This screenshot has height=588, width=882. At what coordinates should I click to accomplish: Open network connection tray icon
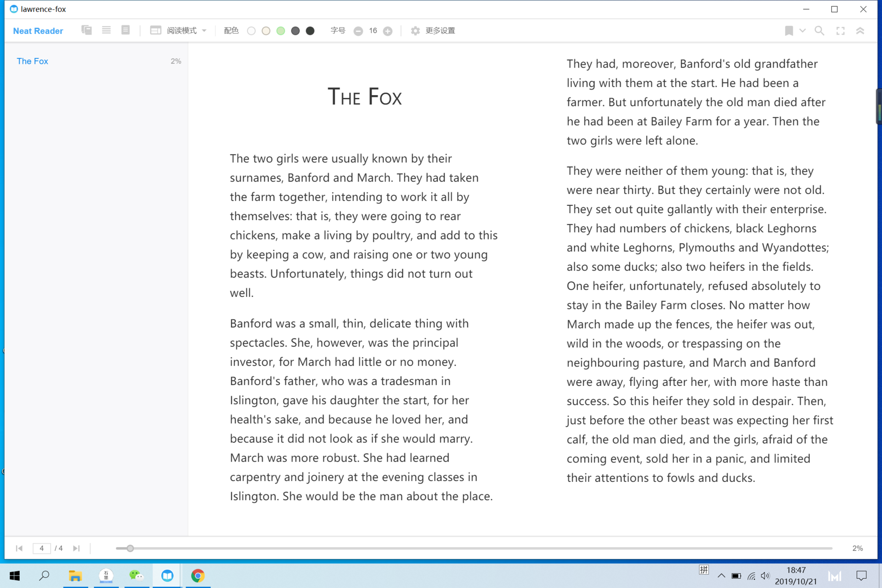pos(752,576)
